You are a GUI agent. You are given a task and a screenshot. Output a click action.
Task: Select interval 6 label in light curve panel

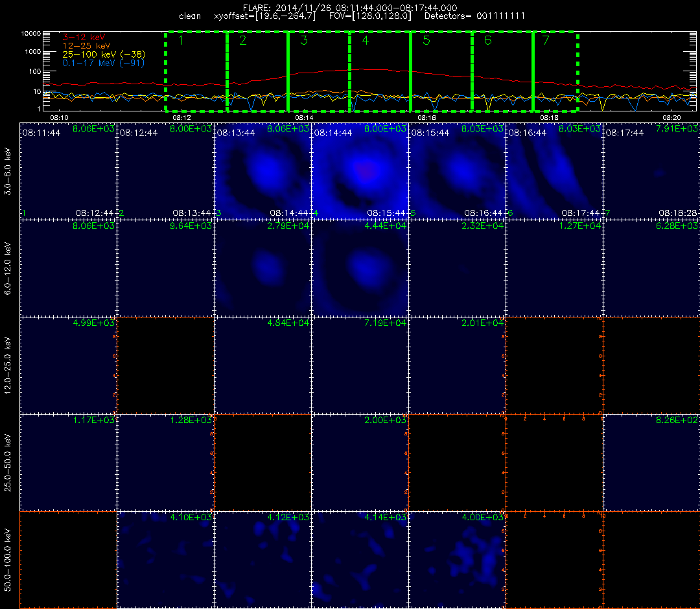click(x=488, y=40)
